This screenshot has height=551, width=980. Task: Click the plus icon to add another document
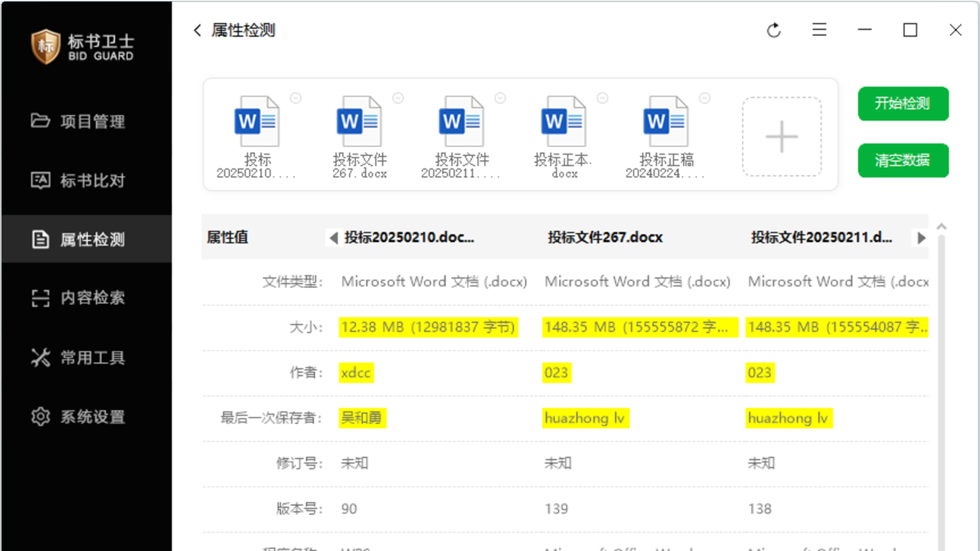[781, 136]
